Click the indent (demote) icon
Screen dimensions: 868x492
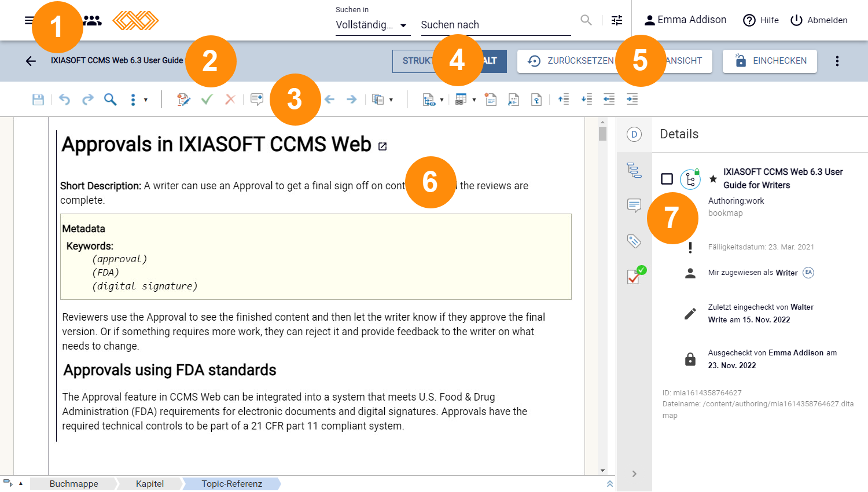[x=632, y=100]
